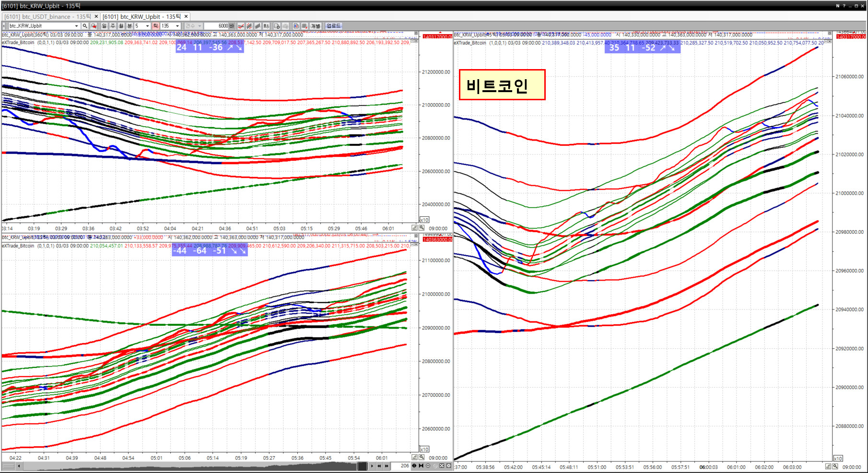Screen dimensions: 868x473
Task: Click magnifier icon under the right chart
Action: [835, 466]
